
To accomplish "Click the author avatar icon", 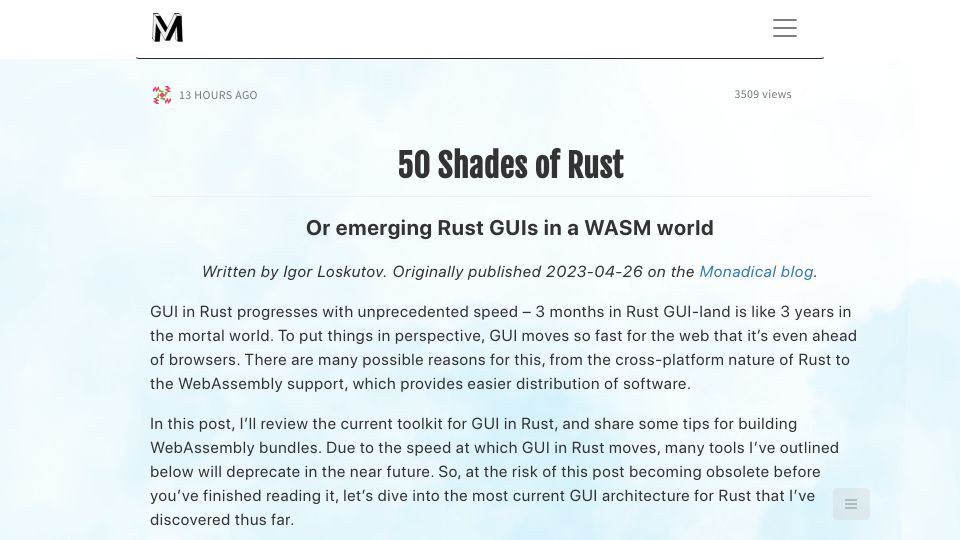I will coord(162,95).
